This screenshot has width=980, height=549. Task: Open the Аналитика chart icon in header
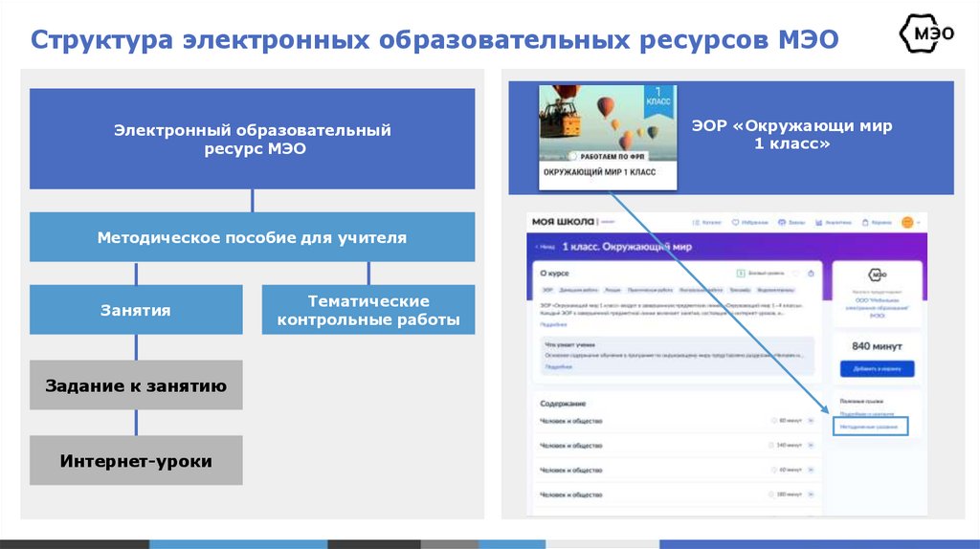tap(819, 222)
